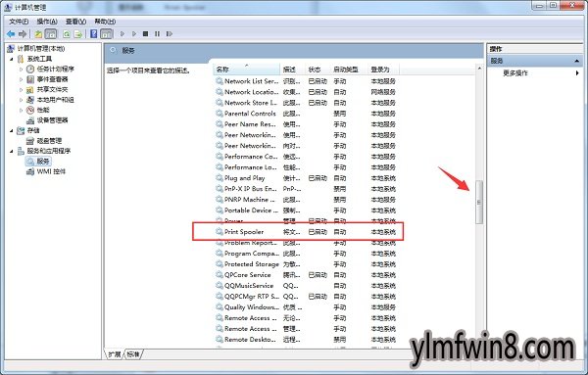Switch to the 扩展 tab
Image resolution: width=588 pixels, height=375 pixels.
(x=115, y=354)
